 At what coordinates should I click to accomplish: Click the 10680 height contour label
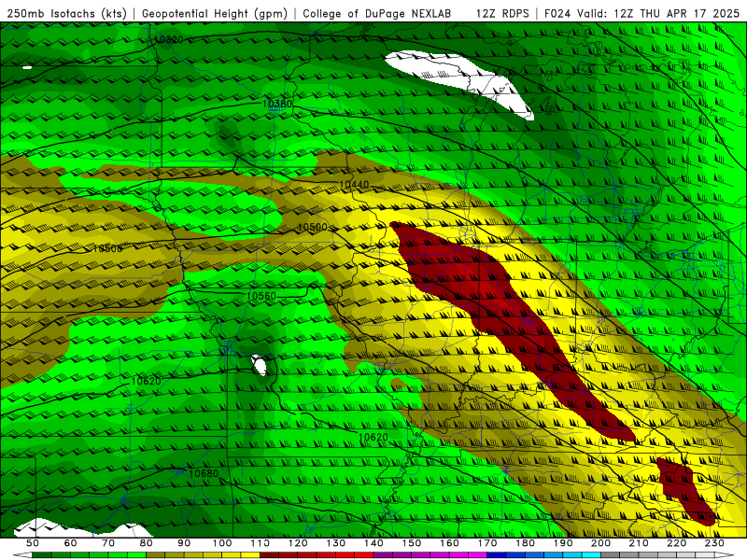click(204, 473)
